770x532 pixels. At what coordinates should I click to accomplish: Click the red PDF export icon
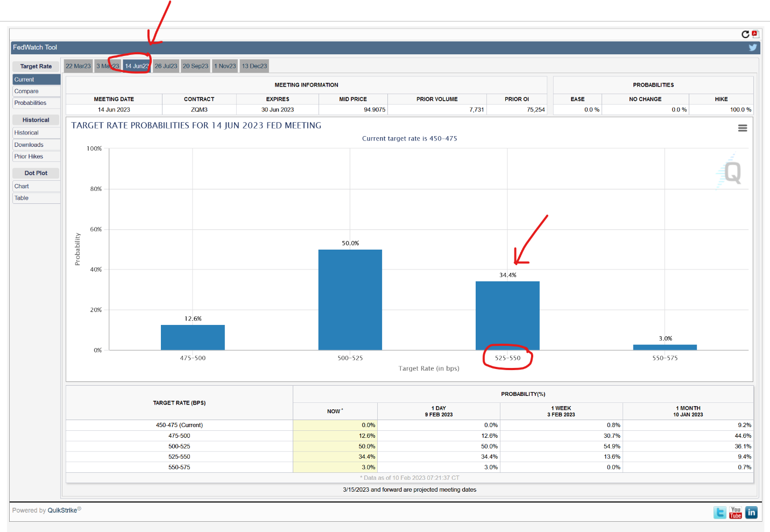[x=755, y=34]
